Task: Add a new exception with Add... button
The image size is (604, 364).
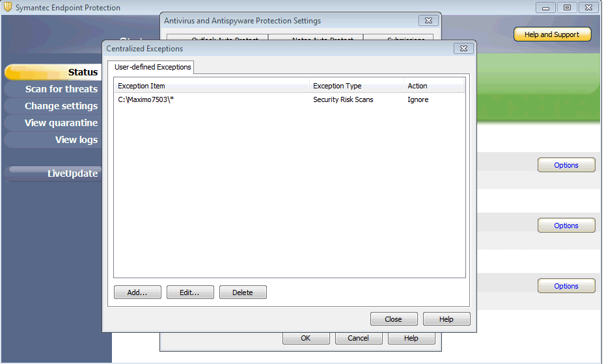Action: 137,292
